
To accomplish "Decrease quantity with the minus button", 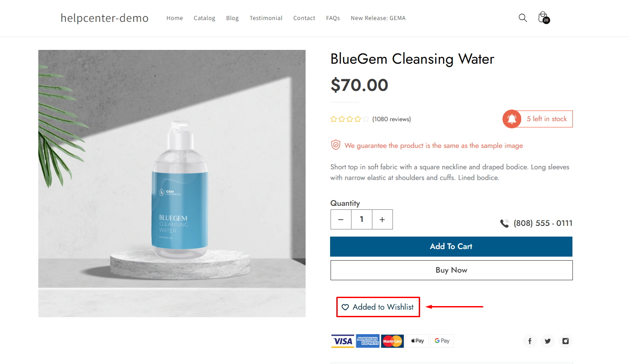I will [x=341, y=220].
